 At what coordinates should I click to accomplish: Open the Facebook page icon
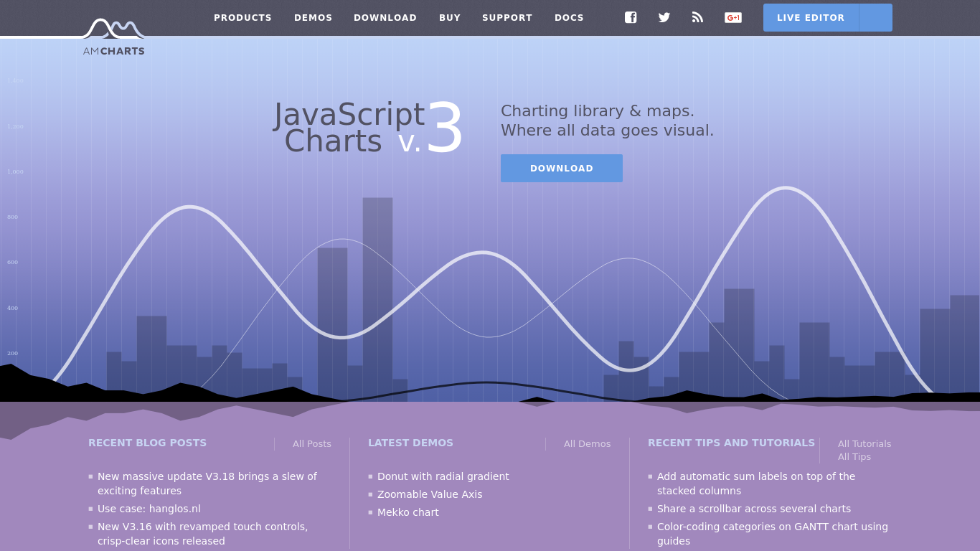[631, 17]
